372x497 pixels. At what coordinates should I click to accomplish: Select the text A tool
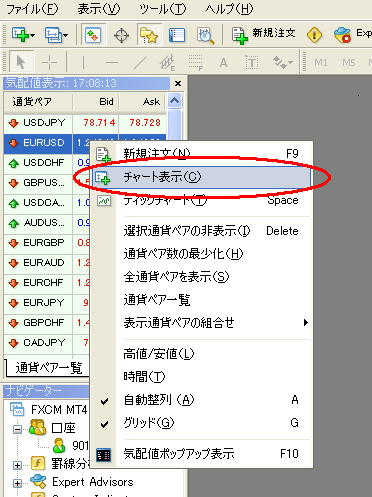(x=223, y=62)
